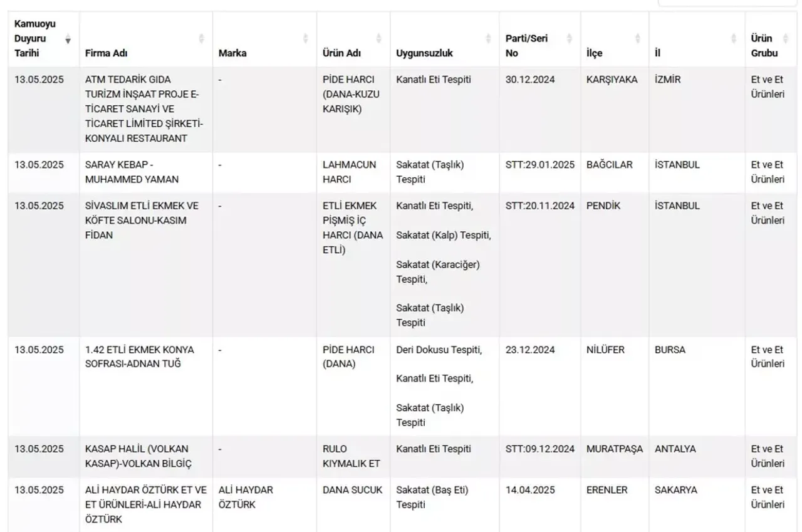
Task: Click the KARŞIYAKA district cell
Action: [612, 80]
